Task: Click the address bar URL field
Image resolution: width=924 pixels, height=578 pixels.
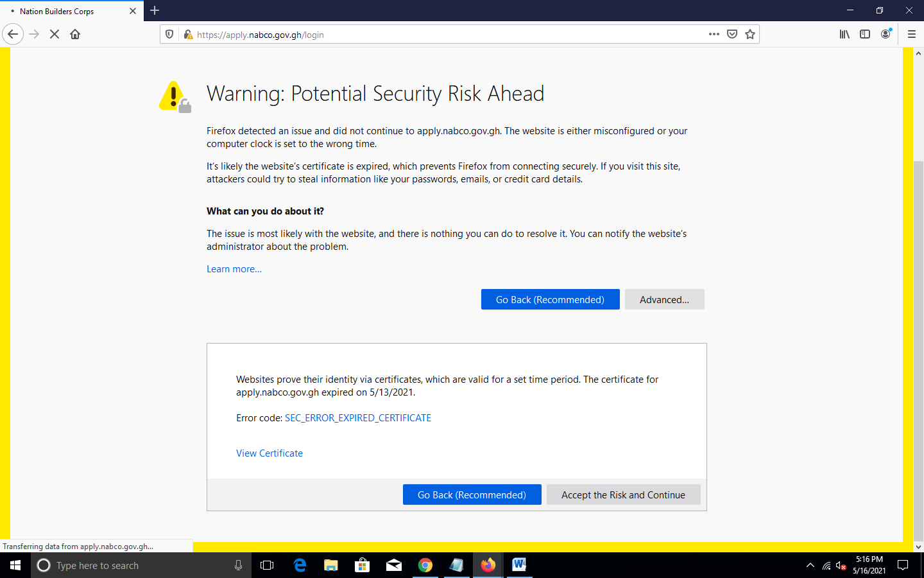Action: point(449,35)
